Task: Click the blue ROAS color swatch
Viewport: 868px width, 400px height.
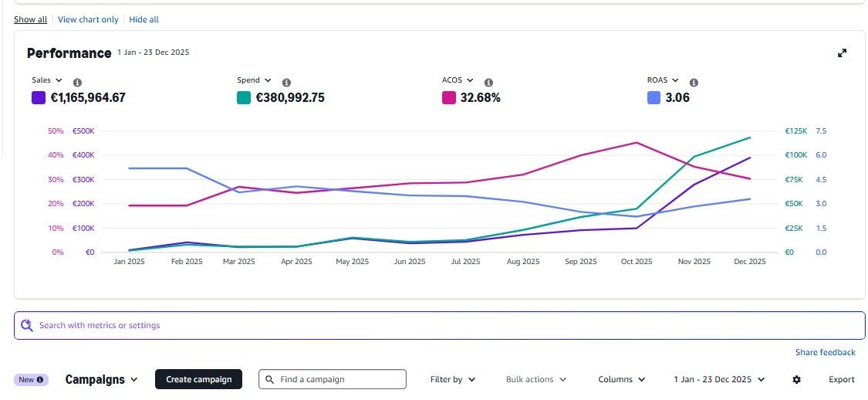Action: pyautogui.click(x=654, y=98)
